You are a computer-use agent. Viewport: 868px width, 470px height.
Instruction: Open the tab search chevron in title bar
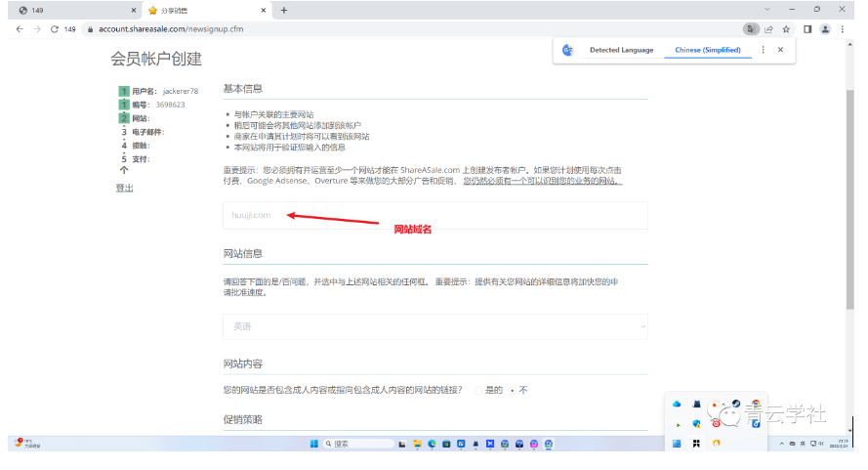[x=767, y=10]
